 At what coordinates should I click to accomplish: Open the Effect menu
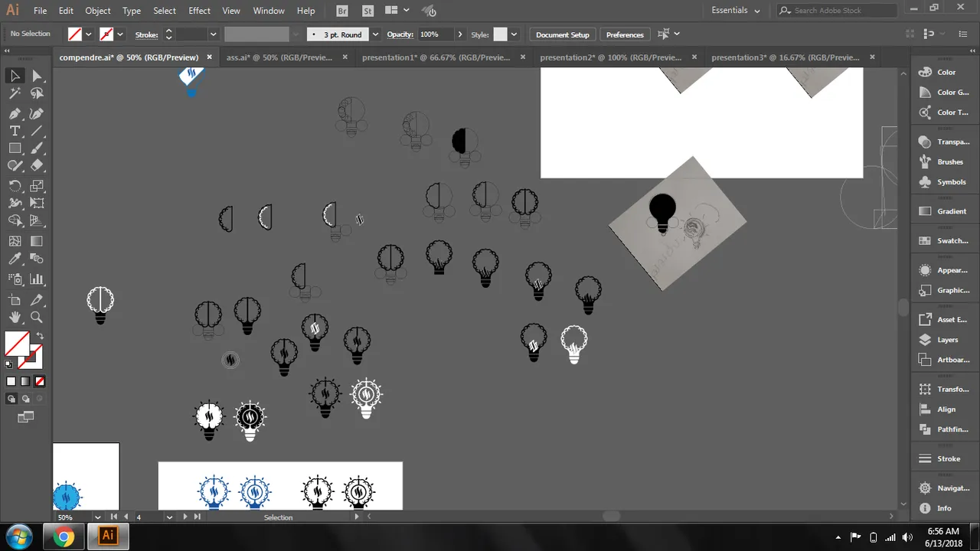click(x=199, y=11)
